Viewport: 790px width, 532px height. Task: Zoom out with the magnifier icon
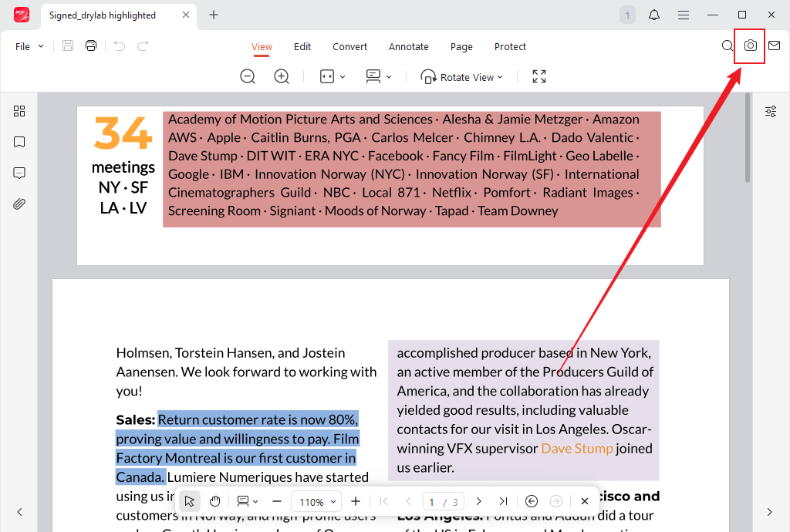pos(247,76)
